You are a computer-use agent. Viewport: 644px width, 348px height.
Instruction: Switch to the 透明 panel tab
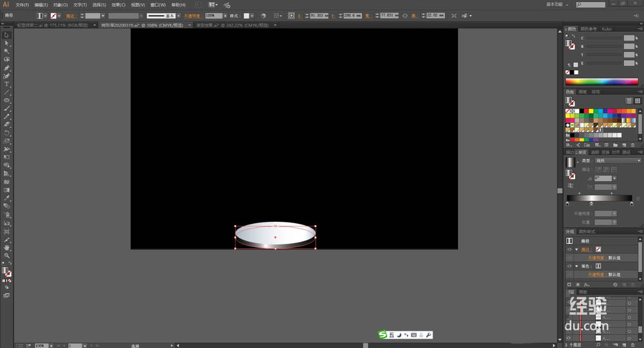click(594, 152)
